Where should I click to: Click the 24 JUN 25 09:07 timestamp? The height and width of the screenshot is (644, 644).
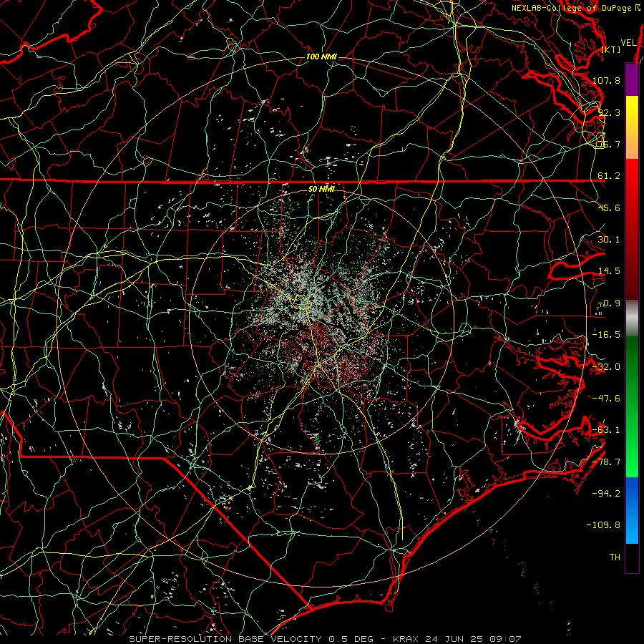(473, 639)
